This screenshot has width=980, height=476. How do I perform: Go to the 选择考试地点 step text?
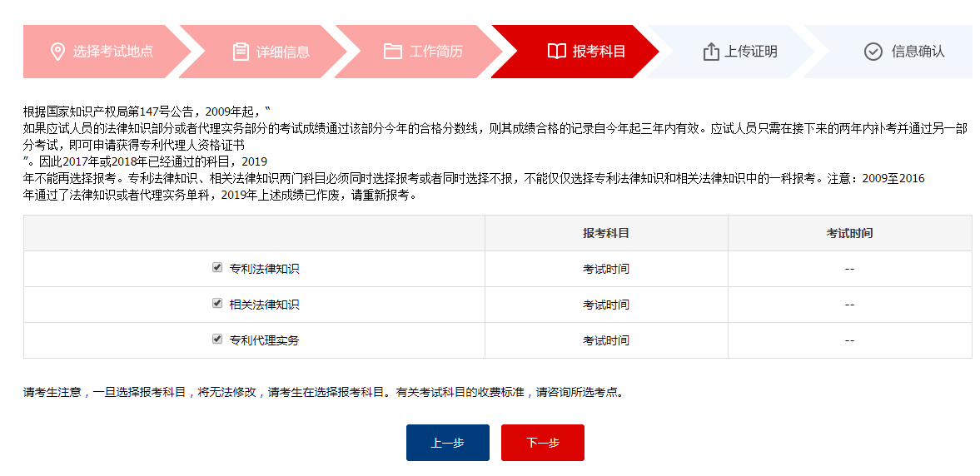click(x=113, y=52)
